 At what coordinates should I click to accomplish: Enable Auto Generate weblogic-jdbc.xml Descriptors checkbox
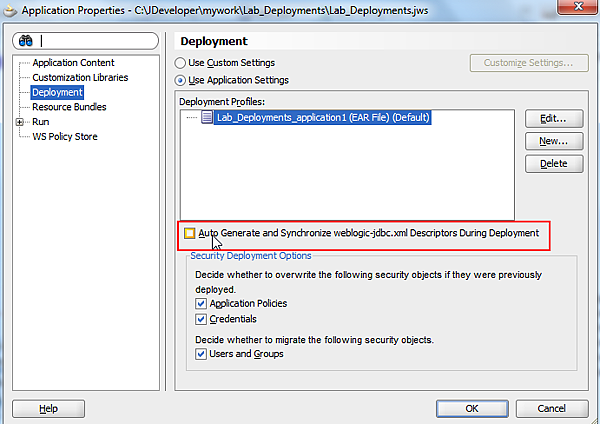pyautogui.click(x=190, y=233)
